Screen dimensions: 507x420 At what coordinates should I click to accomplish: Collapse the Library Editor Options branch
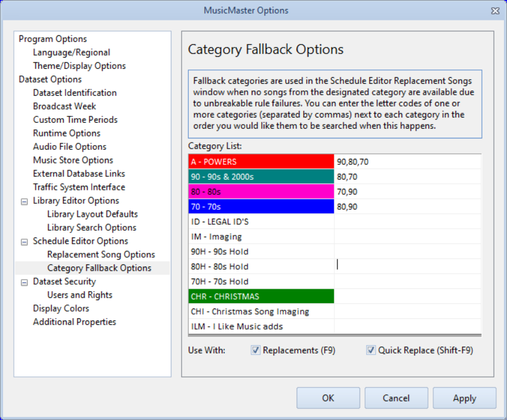[24, 201]
